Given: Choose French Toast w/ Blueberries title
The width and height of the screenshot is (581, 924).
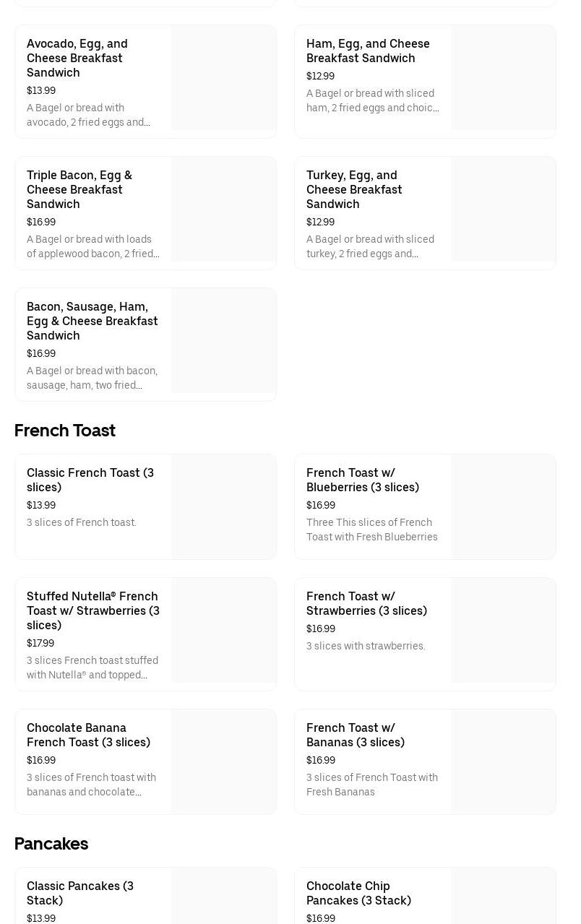Looking at the screenshot, I should [362, 480].
